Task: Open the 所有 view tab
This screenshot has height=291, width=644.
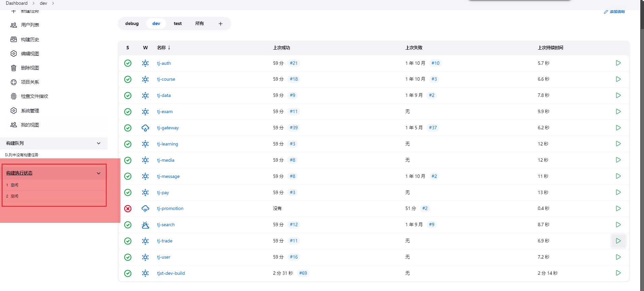Action: tap(200, 24)
